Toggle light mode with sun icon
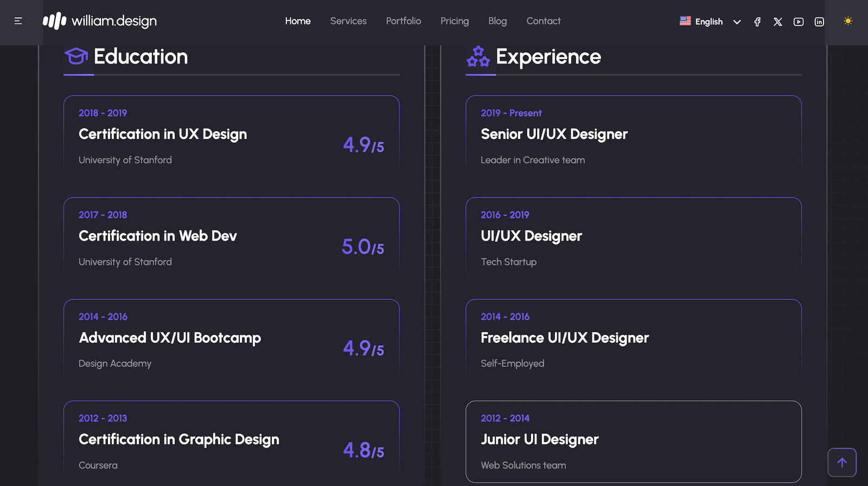This screenshot has height=486, width=868. click(x=848, y=21)
